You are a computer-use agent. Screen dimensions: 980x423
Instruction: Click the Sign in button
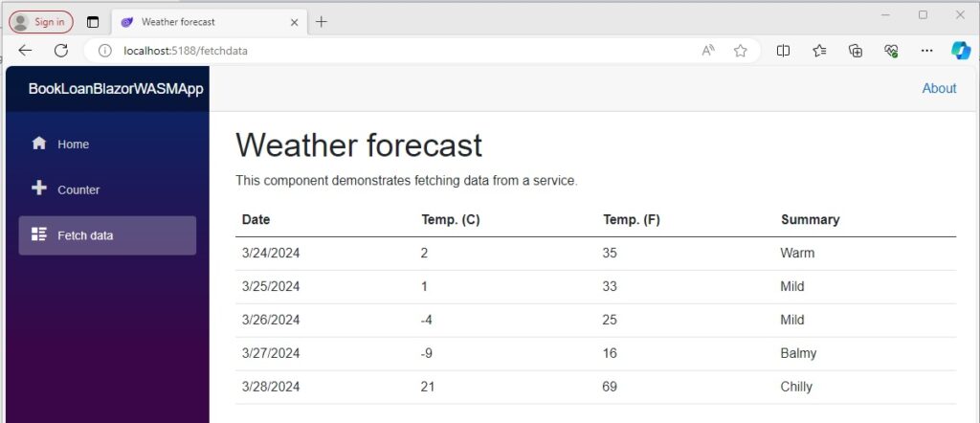pos(41,21)
